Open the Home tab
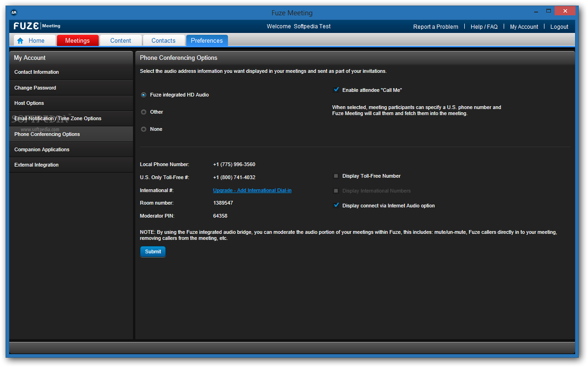This screenshot has height=367, width=588. coord(35,40)
